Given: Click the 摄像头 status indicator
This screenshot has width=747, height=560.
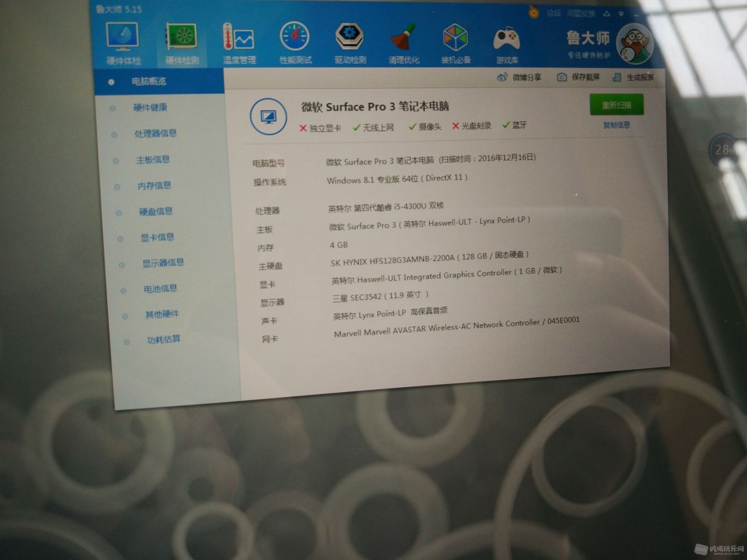Looking at the screenshot, I should (425, 126).
